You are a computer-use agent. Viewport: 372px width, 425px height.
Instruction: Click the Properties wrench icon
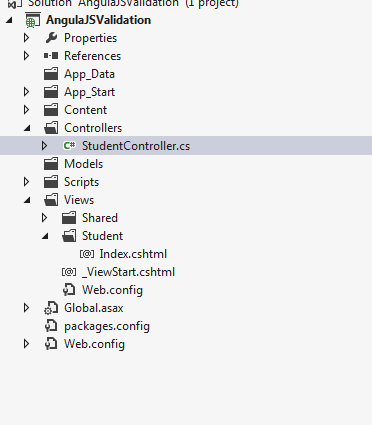51,38
